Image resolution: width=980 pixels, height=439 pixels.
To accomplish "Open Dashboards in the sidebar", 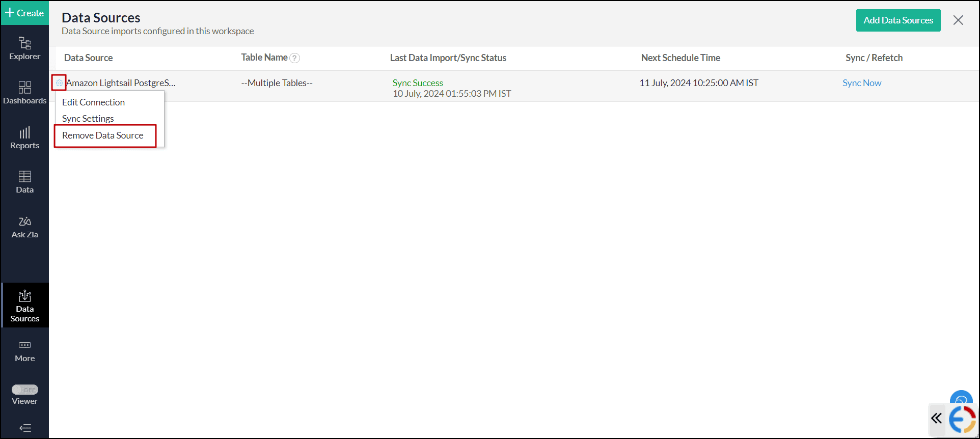I will point(24,93).
